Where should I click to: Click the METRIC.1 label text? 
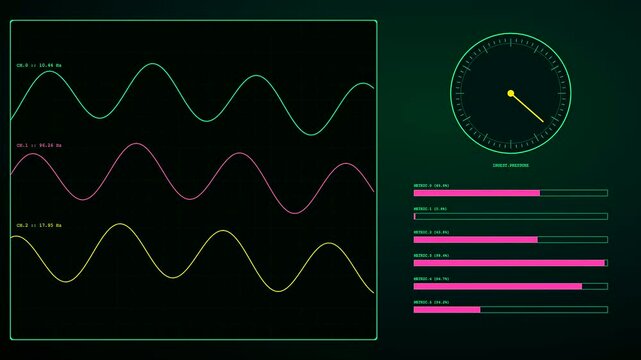pyautogui.click(x=430, y=209)
